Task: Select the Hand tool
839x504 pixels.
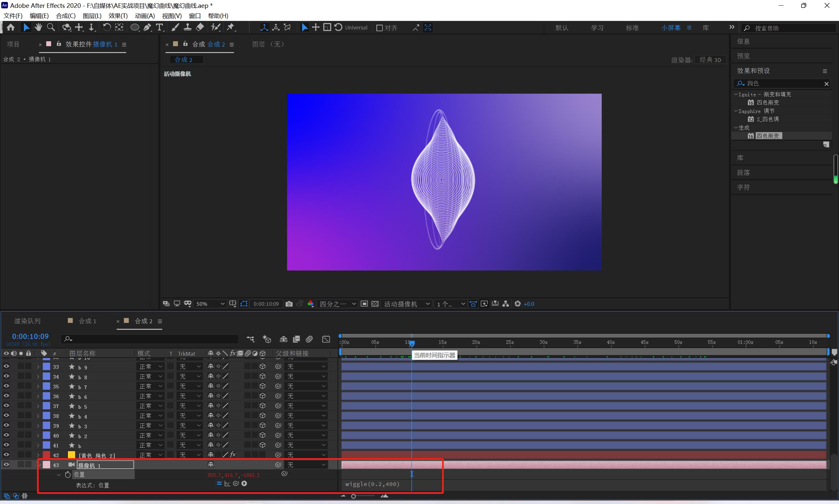Action: pos(38,28)
